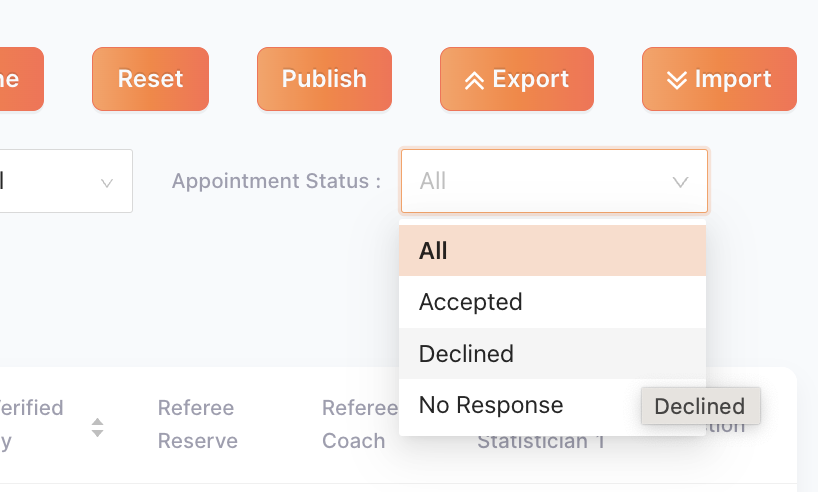
Task: Click the Appointment Status dropdown chevron
Action: click(x=680, y=182)
